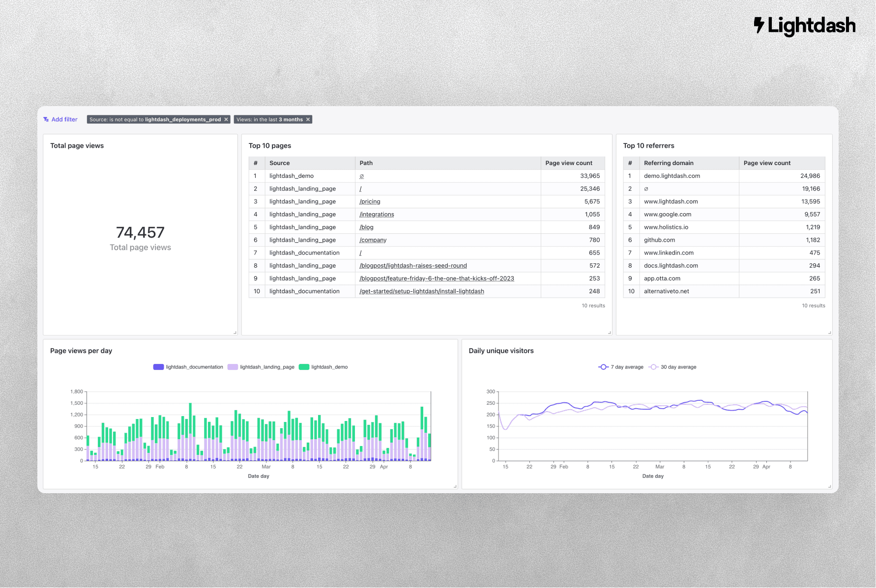Screen dimensions: 876x588
Task: Toggle lightdash_documentation legend series
Action: pyautogui.click(x=188, y=367)
